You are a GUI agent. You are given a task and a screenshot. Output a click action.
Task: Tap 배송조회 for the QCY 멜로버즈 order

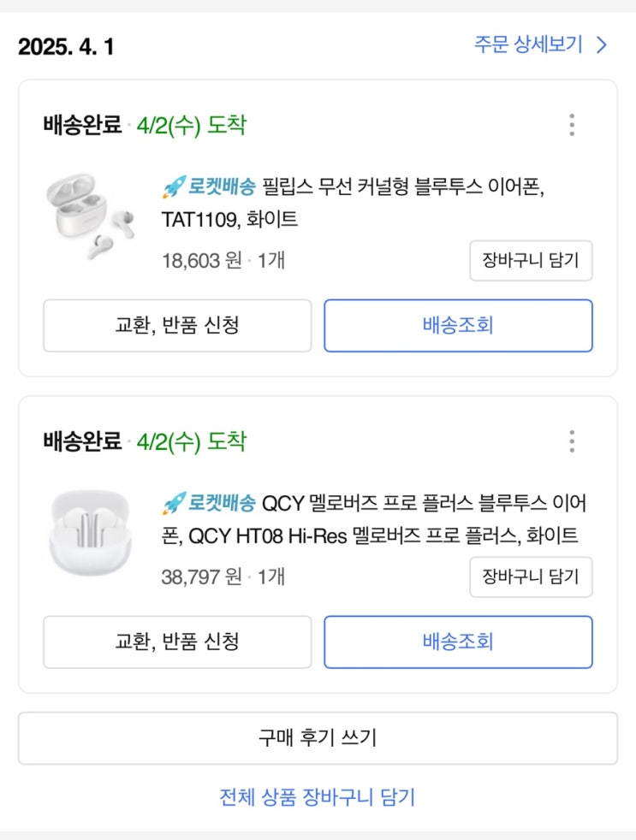[458, 642]
